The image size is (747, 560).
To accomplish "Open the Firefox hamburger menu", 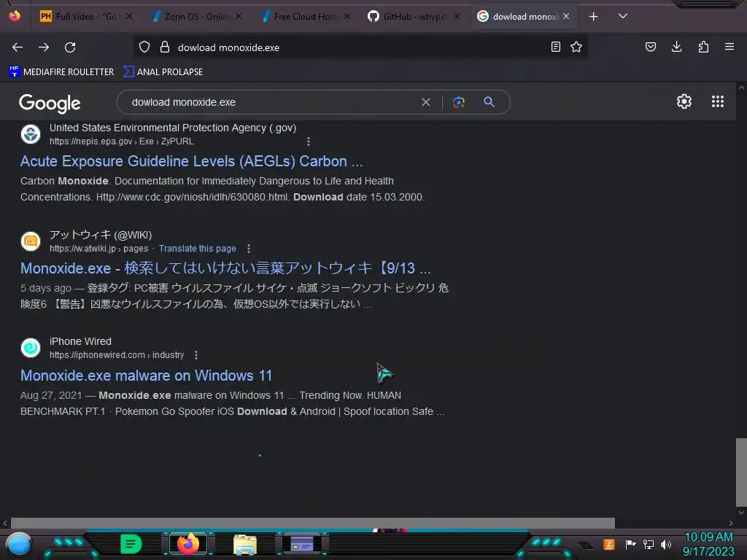I will click(x=729, y=47).
